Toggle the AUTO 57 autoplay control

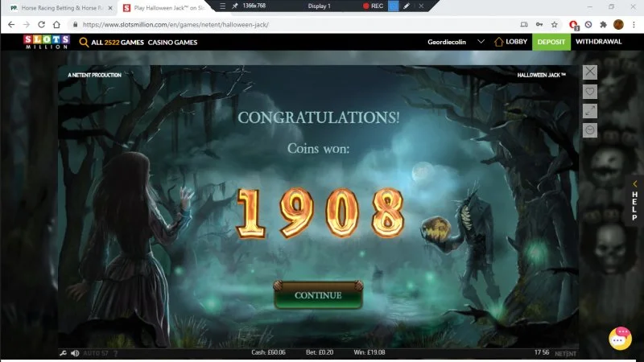click(95, 353)
